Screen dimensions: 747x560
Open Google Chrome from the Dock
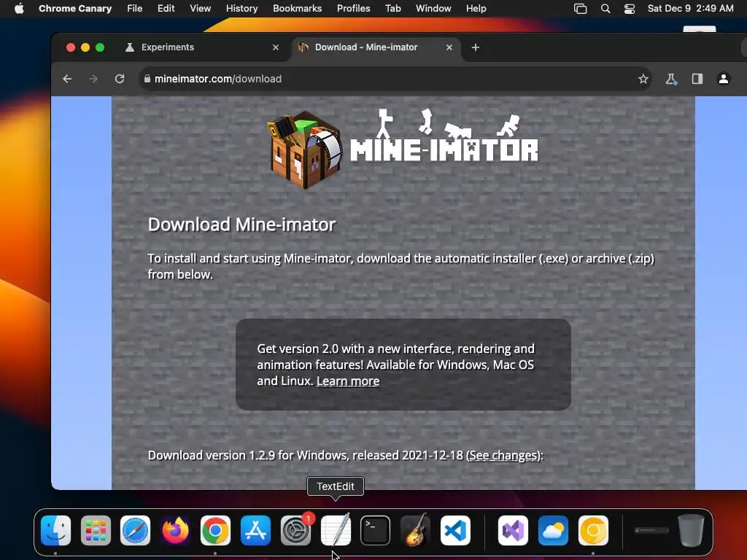[x=215, y=531]
